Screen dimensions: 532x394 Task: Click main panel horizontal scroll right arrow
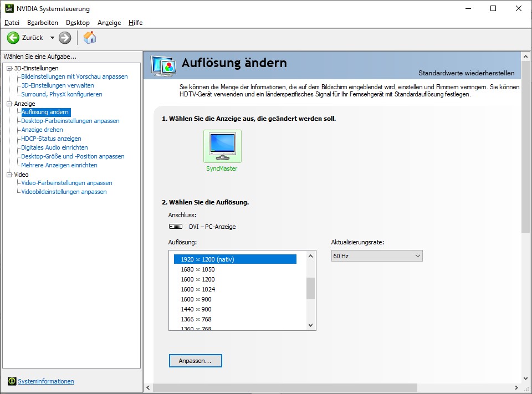516,387
